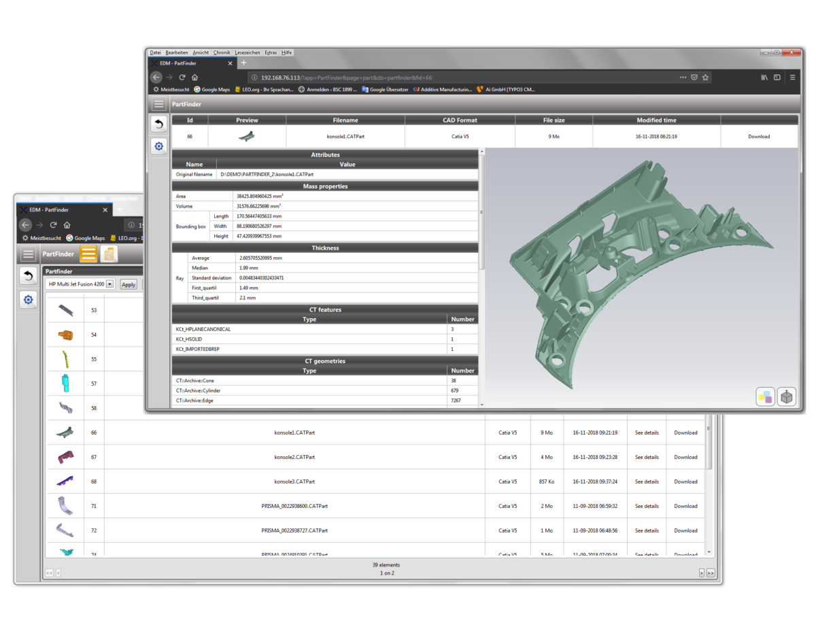
Task: Toggle the Pocket save icon in the address bar
Action: pyautogui.click(x=694, y=77)
